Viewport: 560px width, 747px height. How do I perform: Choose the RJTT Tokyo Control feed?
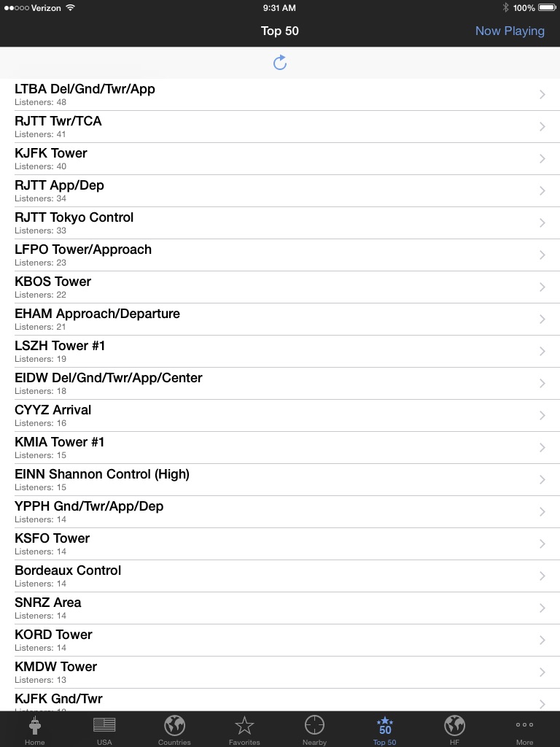click(280, 223)
